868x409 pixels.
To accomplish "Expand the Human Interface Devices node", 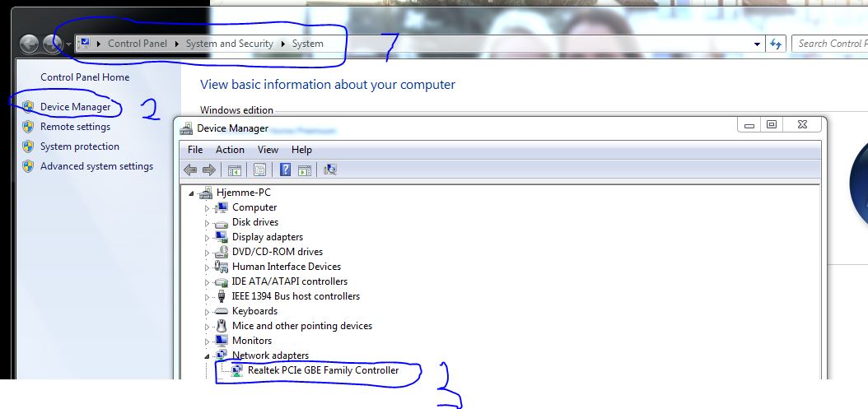I will (x=207, y=267).
